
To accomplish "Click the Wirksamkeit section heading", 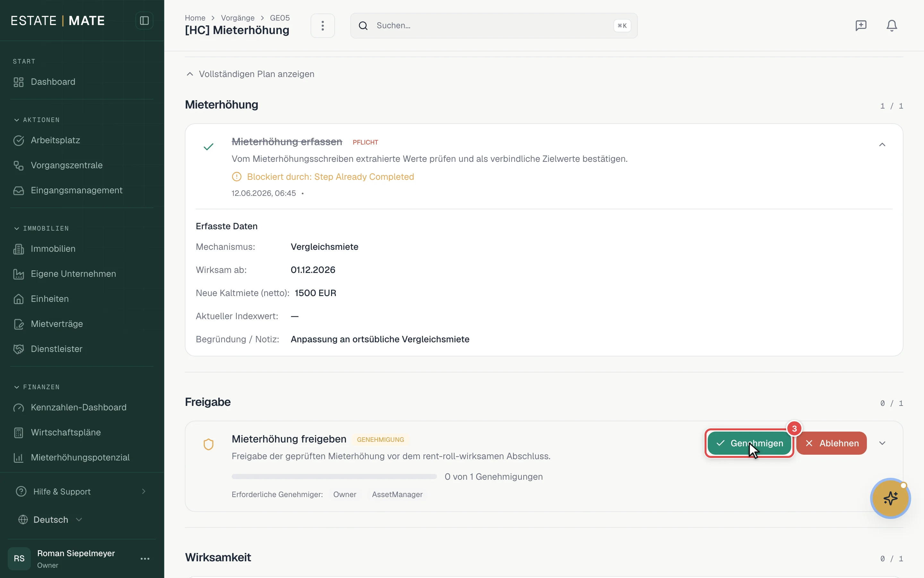I will tap(218, 557).
